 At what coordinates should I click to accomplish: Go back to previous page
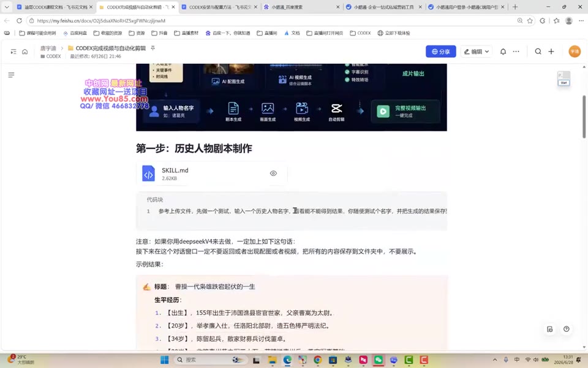tap(7, 21)
